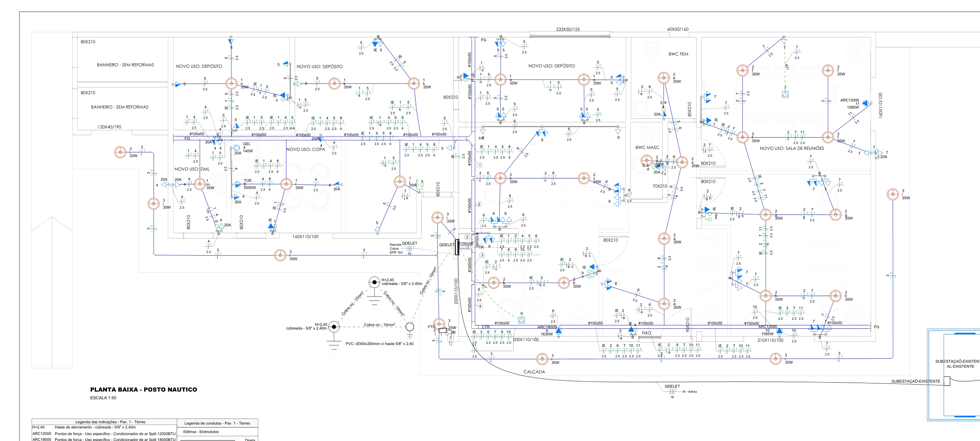Click the TOE 5500W shower point symbol
Screen dimensions: 980x441
tap(238, 185)
